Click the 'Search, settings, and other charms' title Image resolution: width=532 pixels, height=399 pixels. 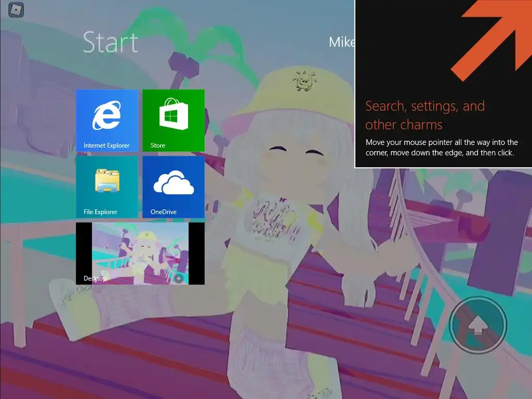425,115
